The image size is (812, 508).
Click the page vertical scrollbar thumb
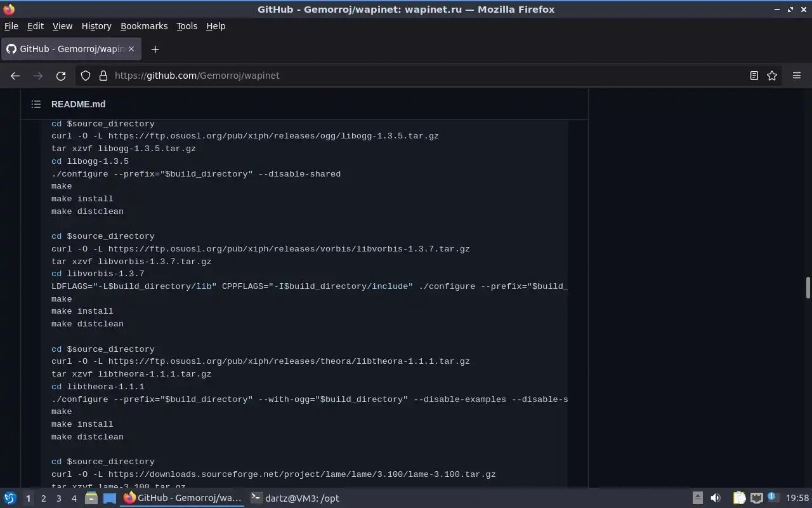point(808,287)
